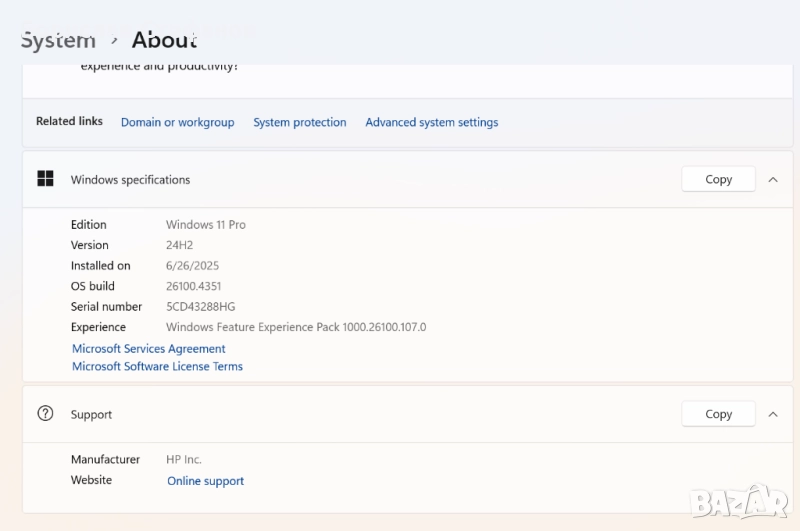The width and height of the screenshot is (800, 531).
Task: Go back to System in the breadcrumb
Action: pos(58,40)
